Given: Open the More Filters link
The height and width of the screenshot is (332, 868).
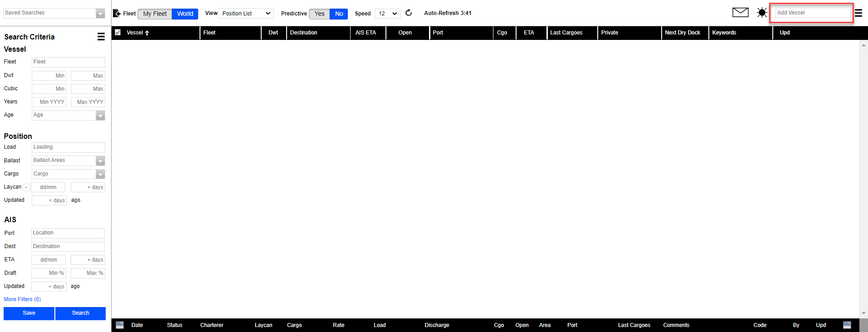Looking at the screenshot, I should (22, 299).
